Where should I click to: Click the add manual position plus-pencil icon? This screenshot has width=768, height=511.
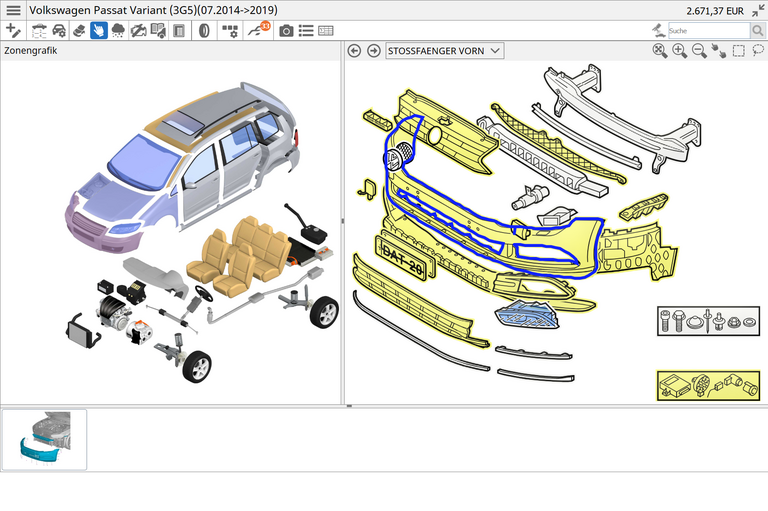coord(13,31)
